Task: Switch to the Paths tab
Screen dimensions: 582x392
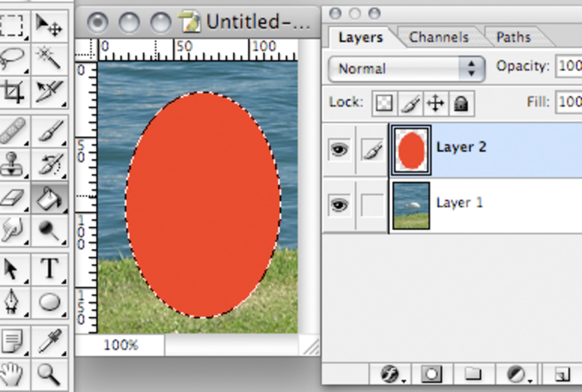Action: click(x=513, y=37)
